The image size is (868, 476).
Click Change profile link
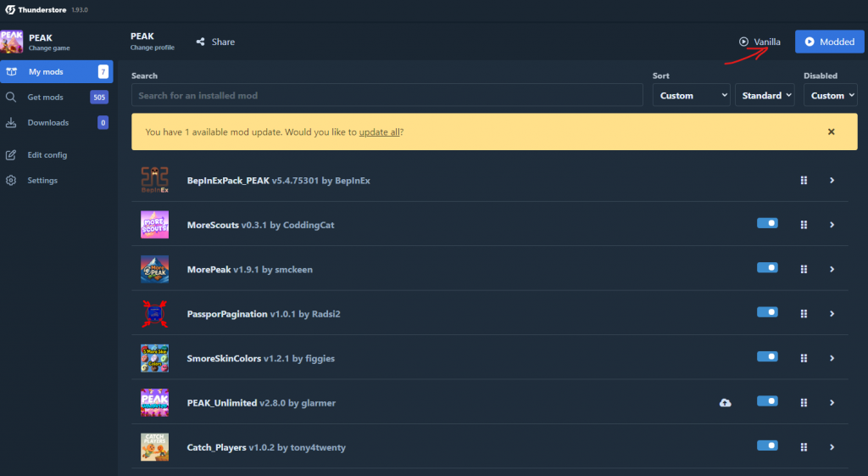coord(153,48)
